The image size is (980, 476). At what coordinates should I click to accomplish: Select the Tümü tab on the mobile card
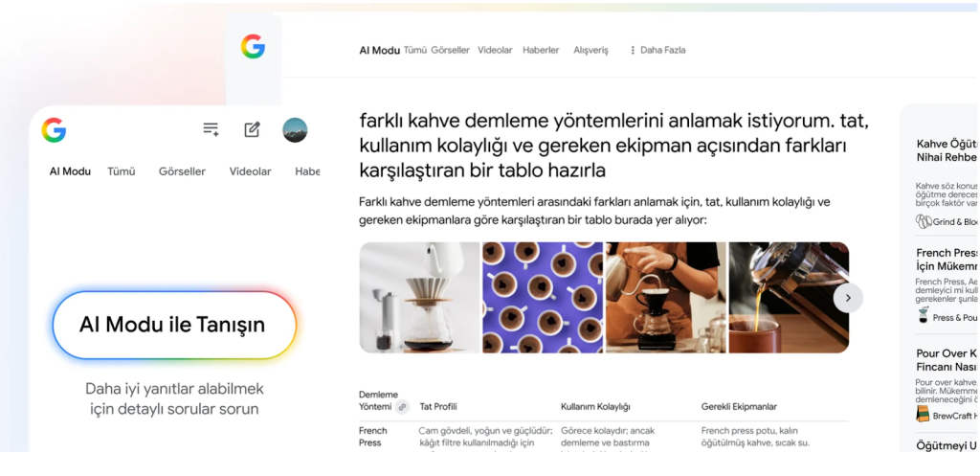[122, 171]
